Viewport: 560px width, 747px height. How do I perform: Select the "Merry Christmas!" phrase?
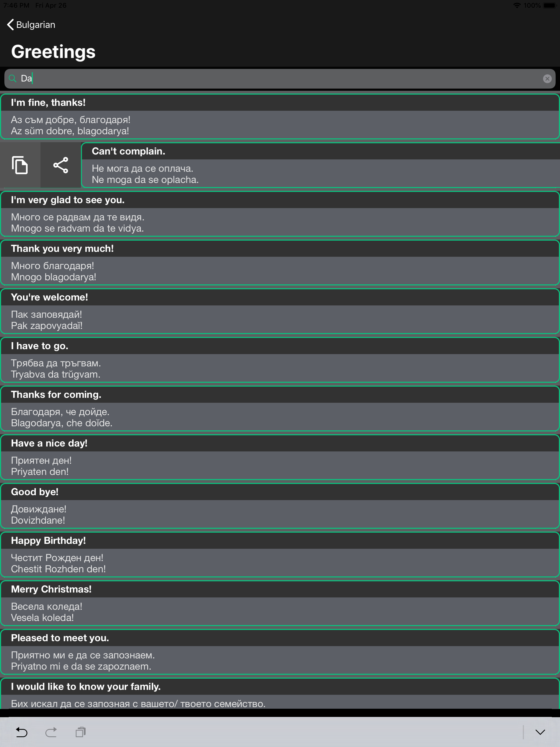click(x=280, y=603)
